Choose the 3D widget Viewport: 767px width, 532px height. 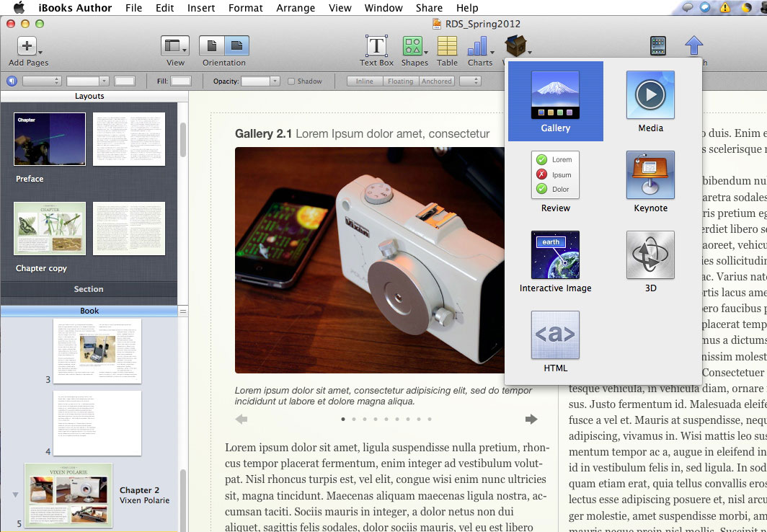(x=650, y=262)
